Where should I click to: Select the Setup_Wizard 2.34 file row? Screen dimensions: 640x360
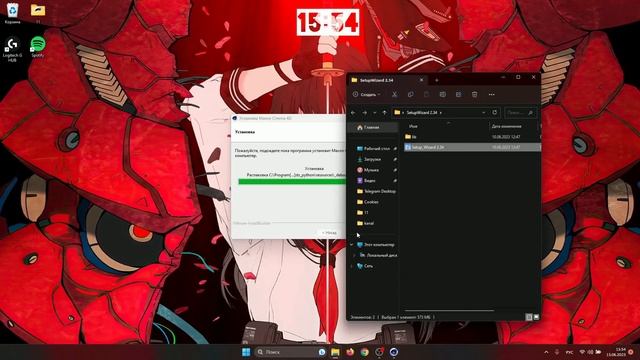(472, 147)
